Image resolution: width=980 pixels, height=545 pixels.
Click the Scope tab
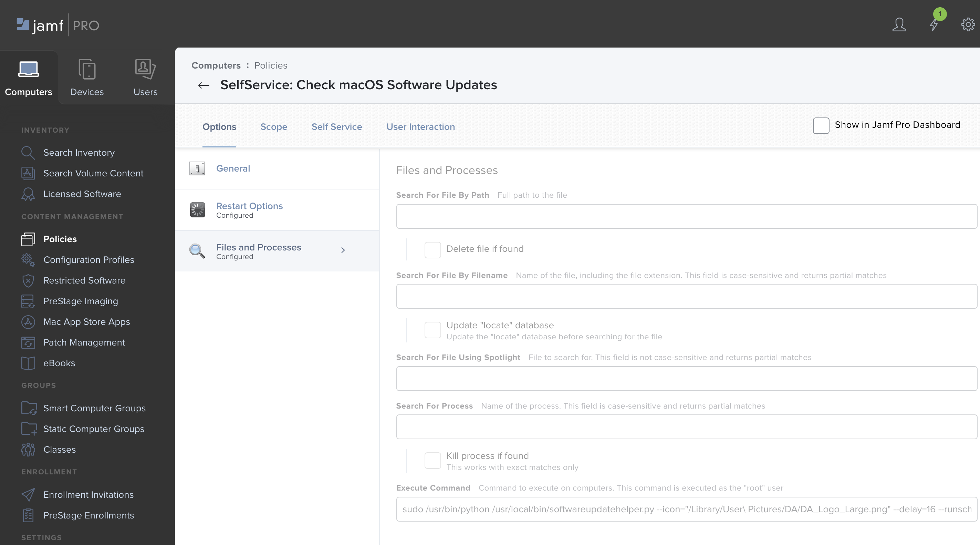tap(274, 126)
